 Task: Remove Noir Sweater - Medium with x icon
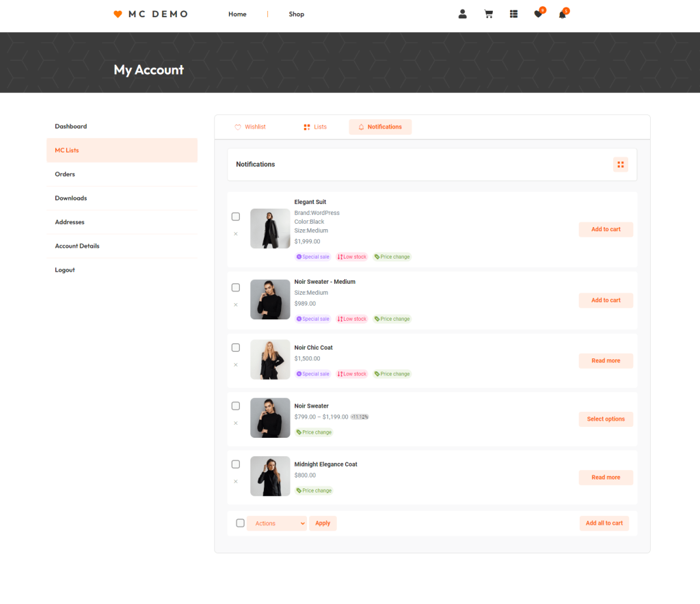236,304
